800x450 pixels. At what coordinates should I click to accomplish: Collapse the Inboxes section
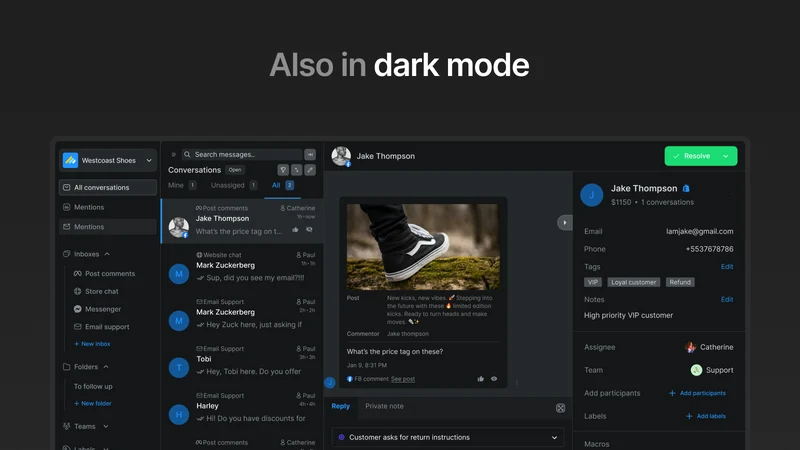pyautogui.click(x=107, y=254)
